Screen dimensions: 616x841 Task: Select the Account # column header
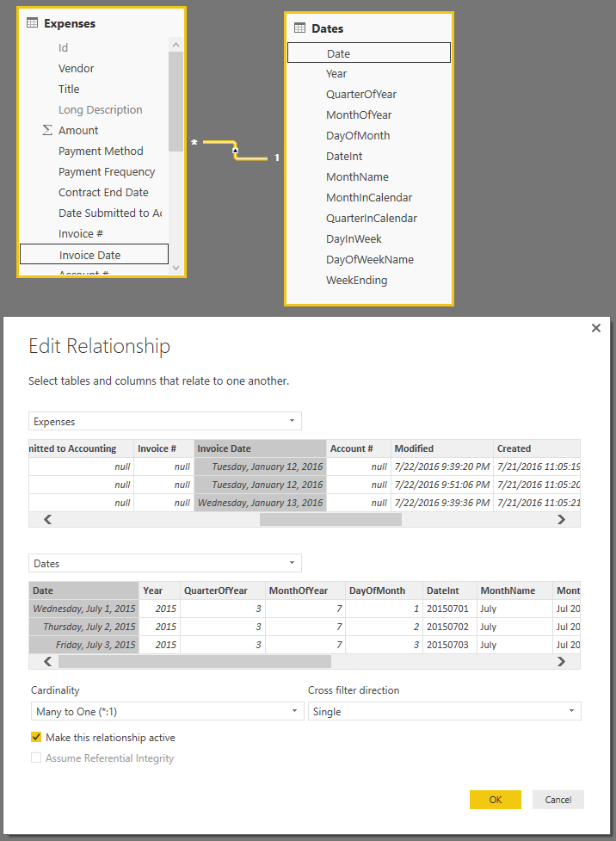pos(359,448)
